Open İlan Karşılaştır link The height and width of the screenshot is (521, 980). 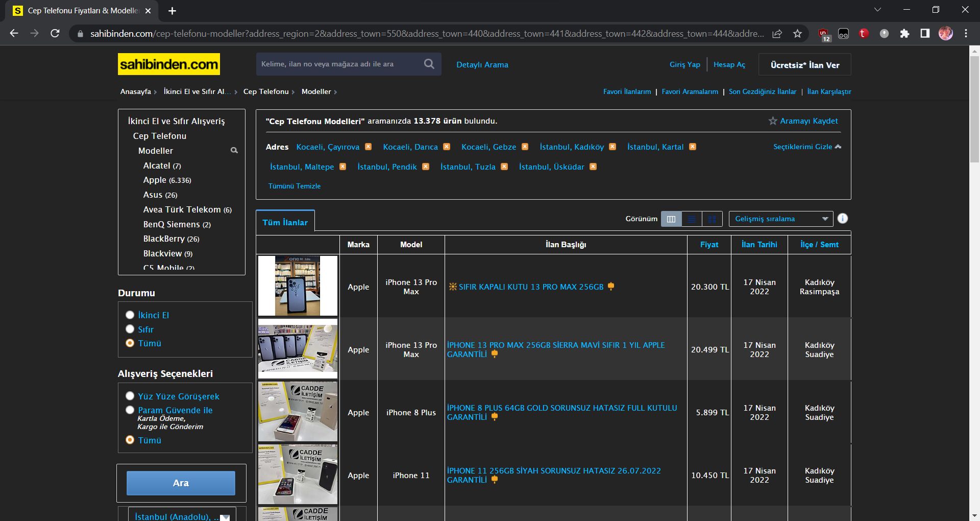tap(829, 91)
